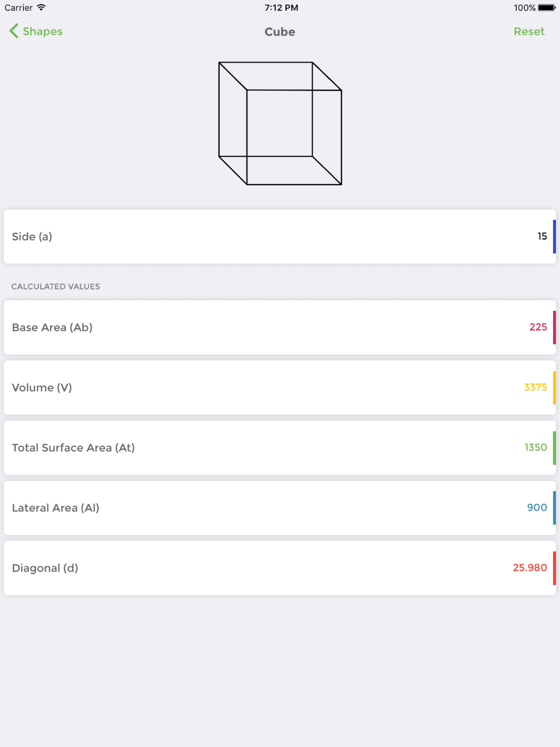This screenshot has height=747, width=560.
Task: Tap the Lateral Area value 900
Action: coord(537,507)
